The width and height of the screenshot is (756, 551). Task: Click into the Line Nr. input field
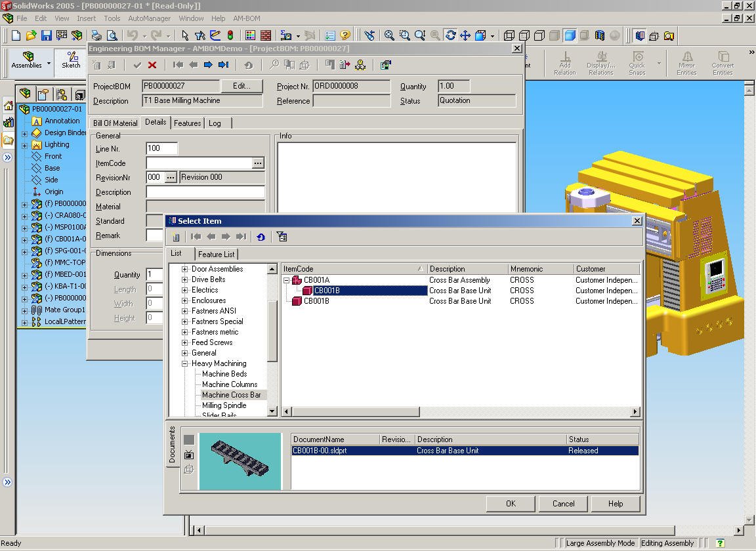(x=161, y=149)
